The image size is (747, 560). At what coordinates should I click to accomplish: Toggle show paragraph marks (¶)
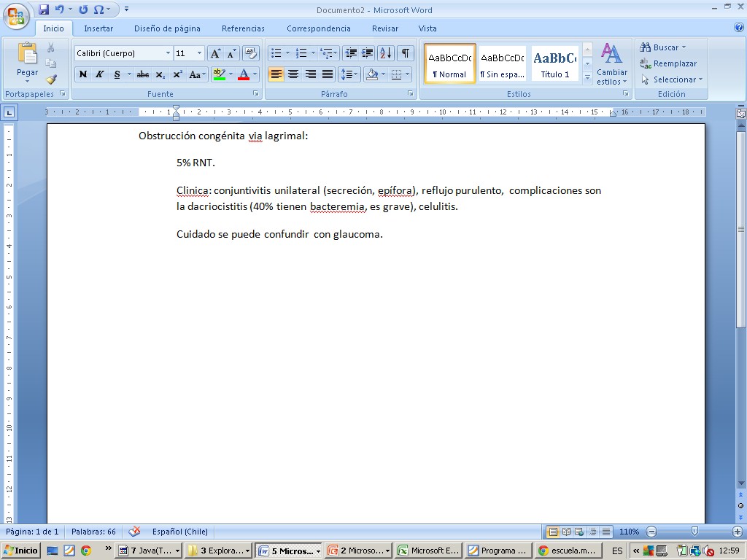[x=405, y=53]
